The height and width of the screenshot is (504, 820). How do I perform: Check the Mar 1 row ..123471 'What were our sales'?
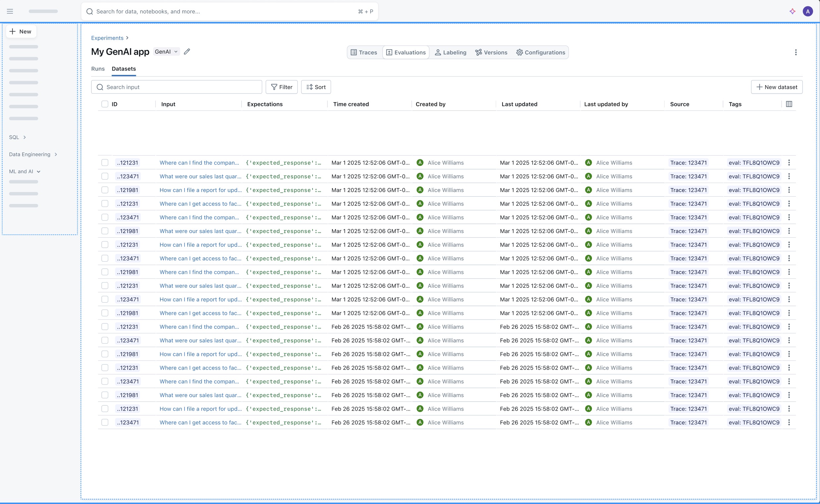point(105,176)
